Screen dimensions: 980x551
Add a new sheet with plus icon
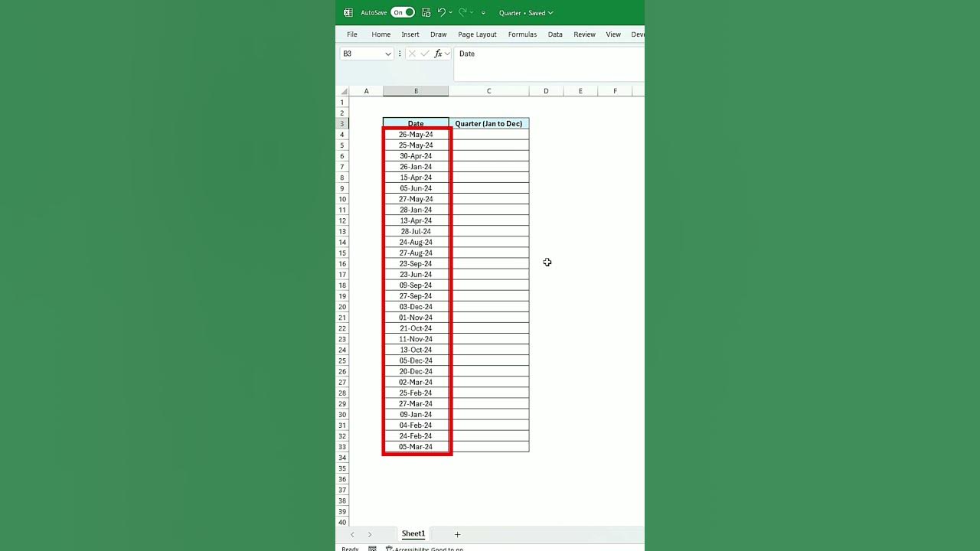click(457, 534)
